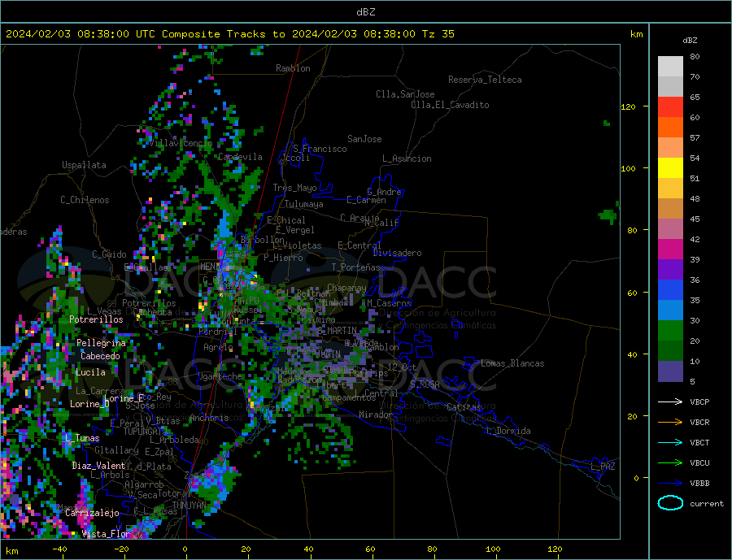Image resolution: width=732 pixels, height=560 pixels.
Task: Click the Capdevila map label
Action: click(240, 157)
